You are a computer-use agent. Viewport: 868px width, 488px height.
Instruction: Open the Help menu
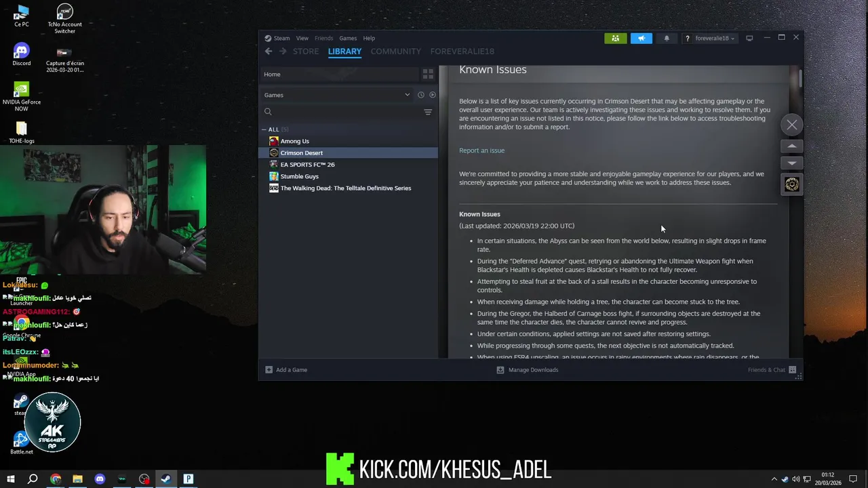369,38
